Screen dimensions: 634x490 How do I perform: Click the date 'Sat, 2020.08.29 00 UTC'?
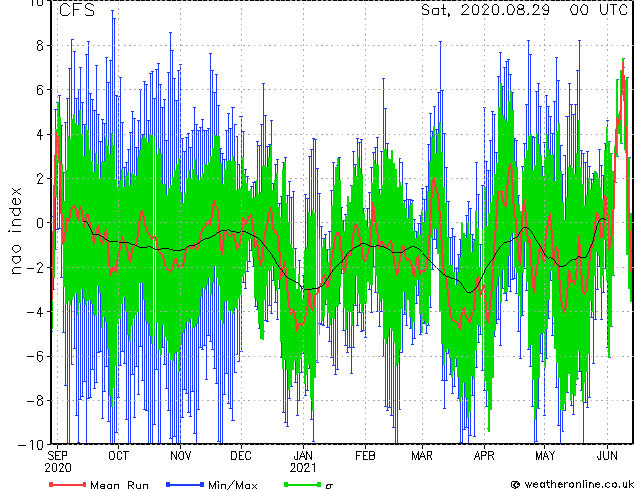524,10
